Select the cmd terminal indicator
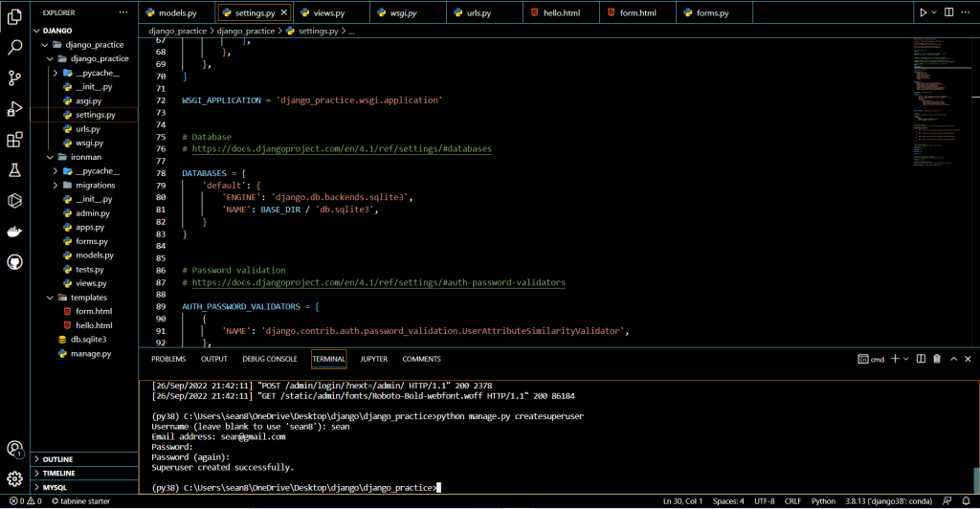The width and height of the screenshot is (980, 509). 871,359
